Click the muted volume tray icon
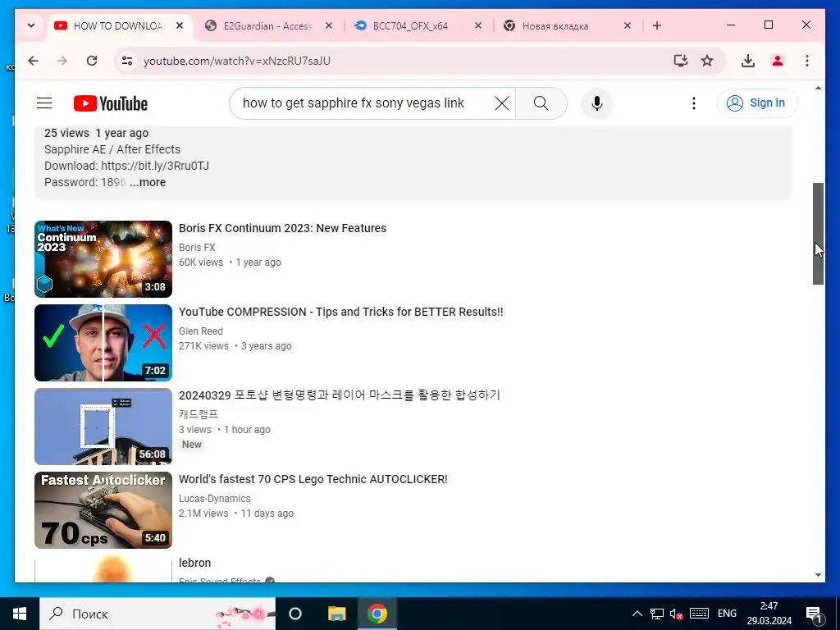840x630 pixels. (x=676, y=614)
